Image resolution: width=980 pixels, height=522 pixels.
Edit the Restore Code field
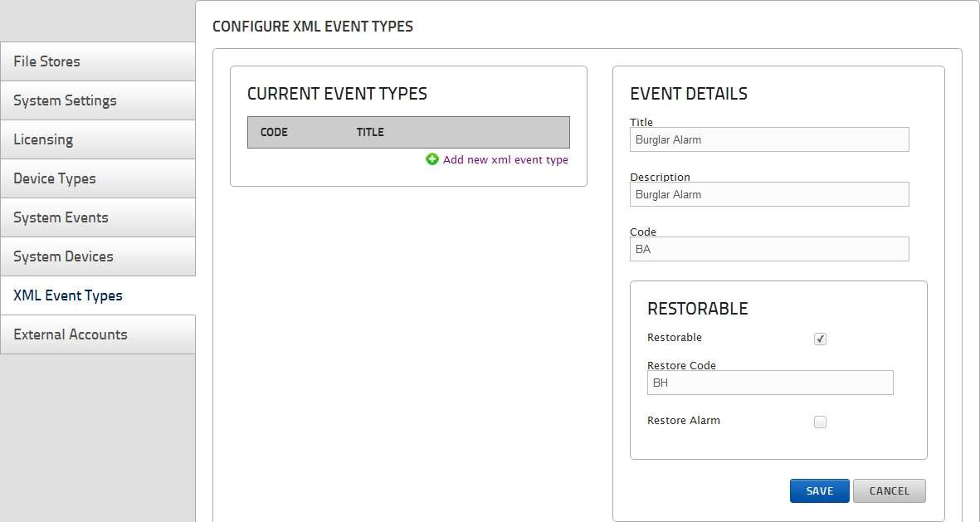[x=769, y=383]
